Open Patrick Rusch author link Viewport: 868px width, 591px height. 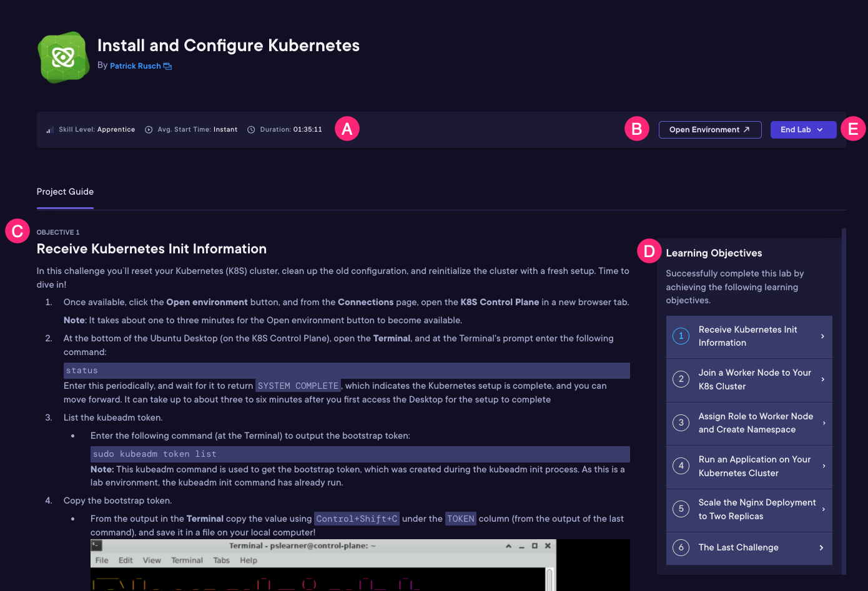(135, 66)
